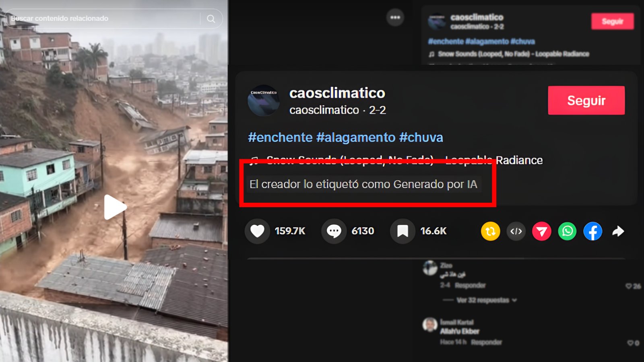Open caosclimatico profile avatar
Screen dimensions: 644x362
point(264,100)
